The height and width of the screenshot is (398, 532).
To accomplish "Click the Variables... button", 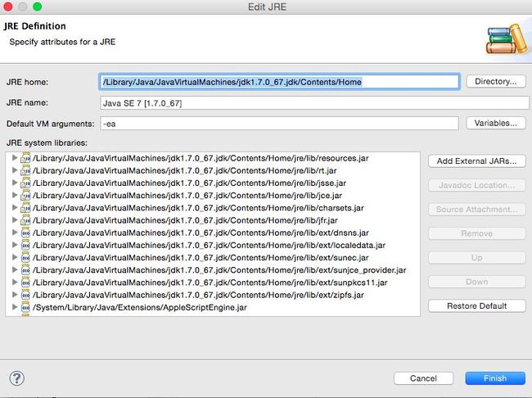I will [x=496, y=123].
